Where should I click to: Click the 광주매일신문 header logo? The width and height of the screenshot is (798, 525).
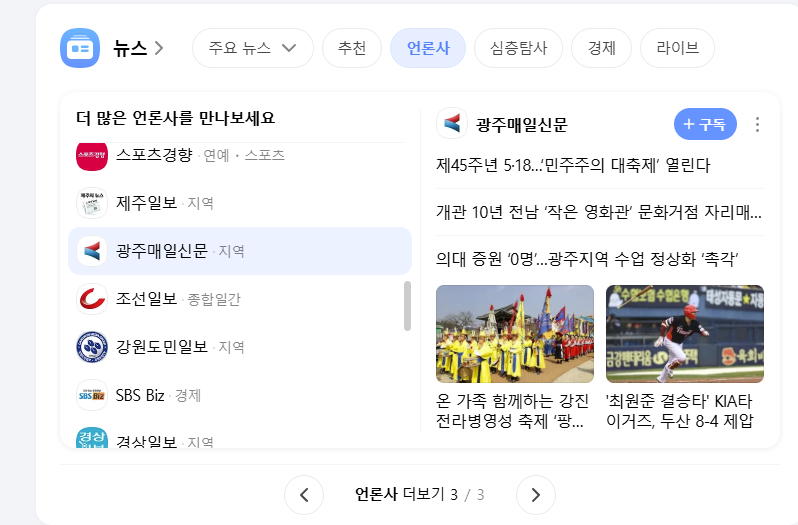pos(452,124)
